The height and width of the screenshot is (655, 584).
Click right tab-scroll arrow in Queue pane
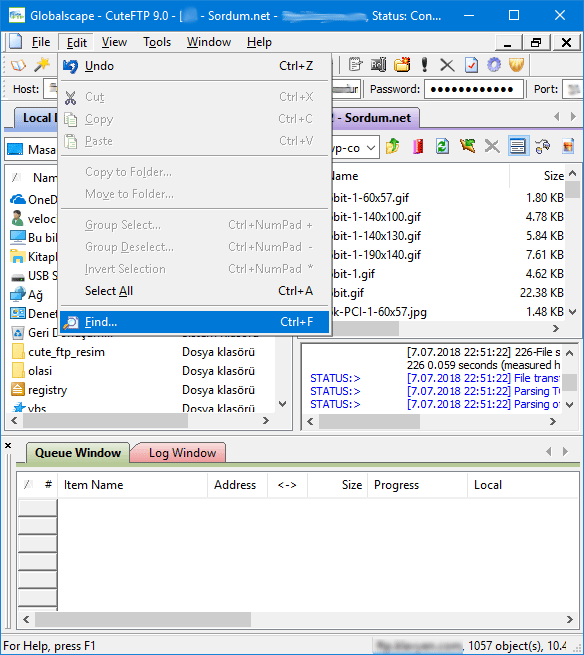[565, 451]
